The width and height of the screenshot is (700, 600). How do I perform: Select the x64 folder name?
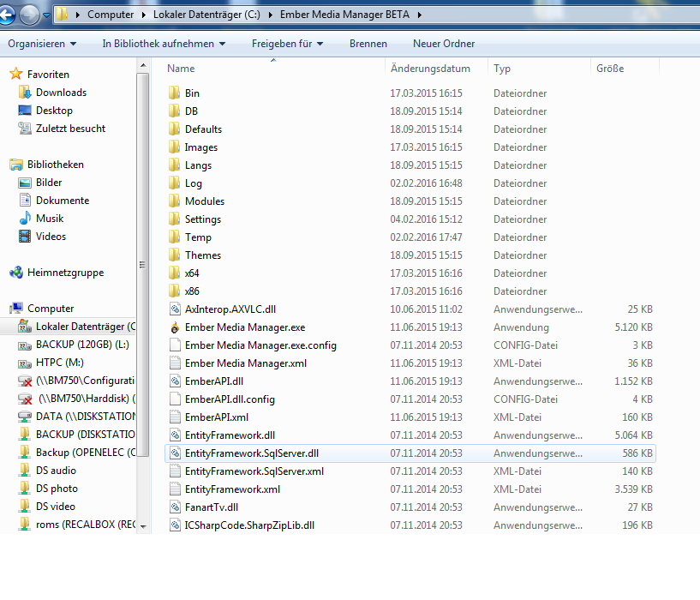[192, 273]
